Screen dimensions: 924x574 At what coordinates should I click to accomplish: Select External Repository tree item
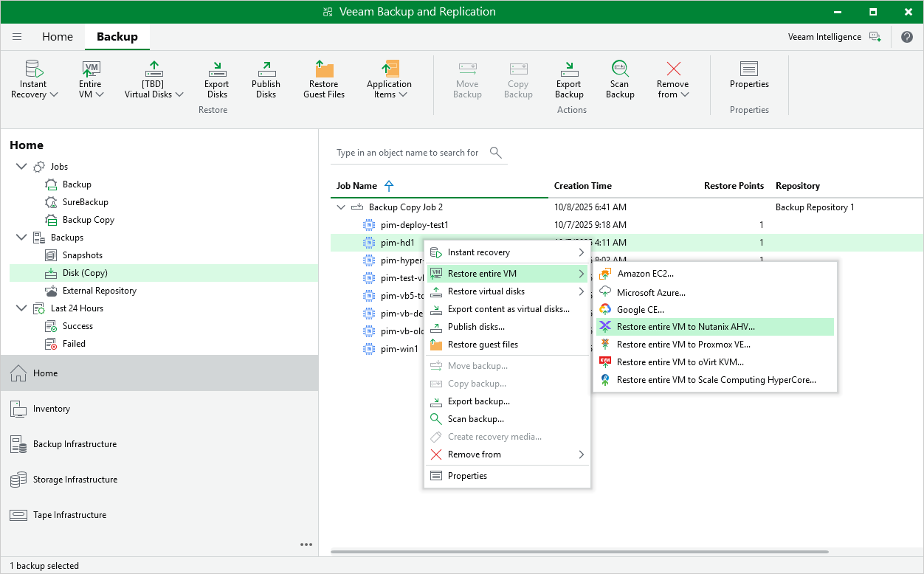click(x=99, y=291)
